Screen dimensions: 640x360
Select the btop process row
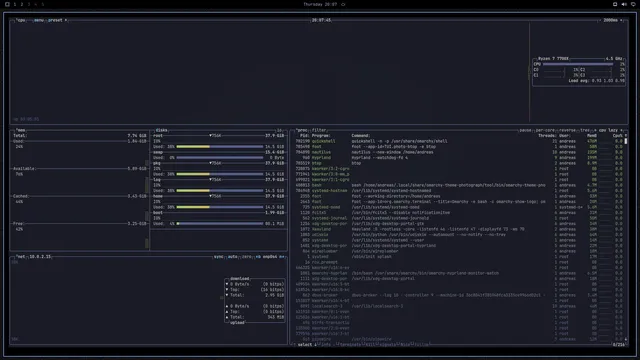click(459, 163)
